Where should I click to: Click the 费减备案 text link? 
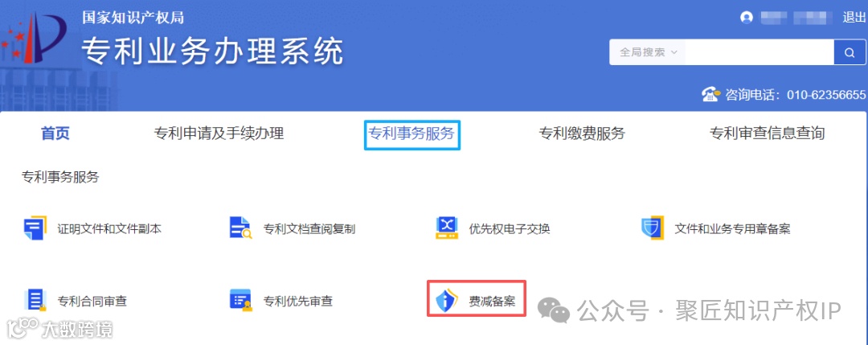click(492, 302)
